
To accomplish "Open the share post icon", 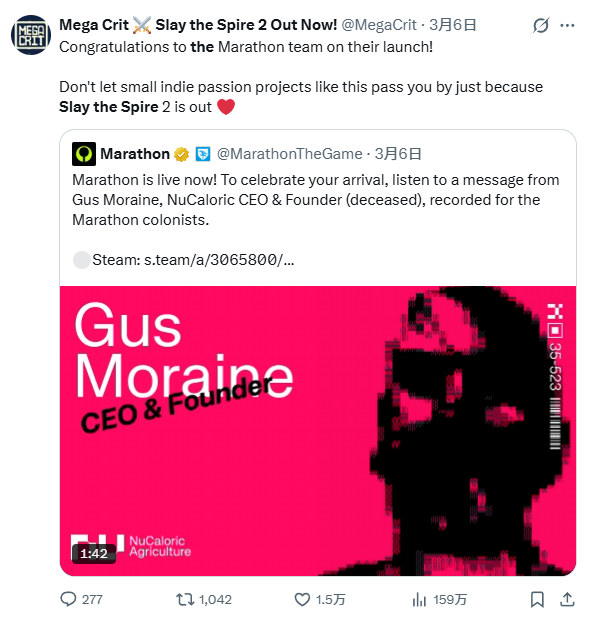I will [x=567, y=599].
